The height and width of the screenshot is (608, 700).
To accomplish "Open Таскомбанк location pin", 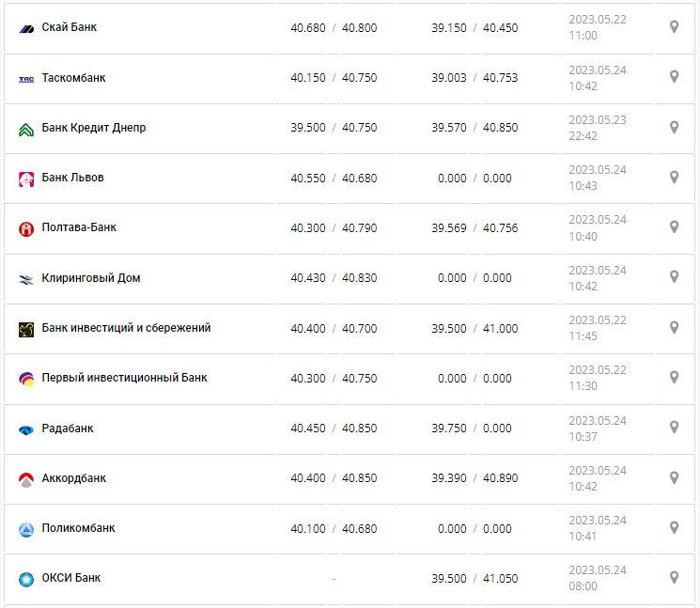I will point(674,77).
